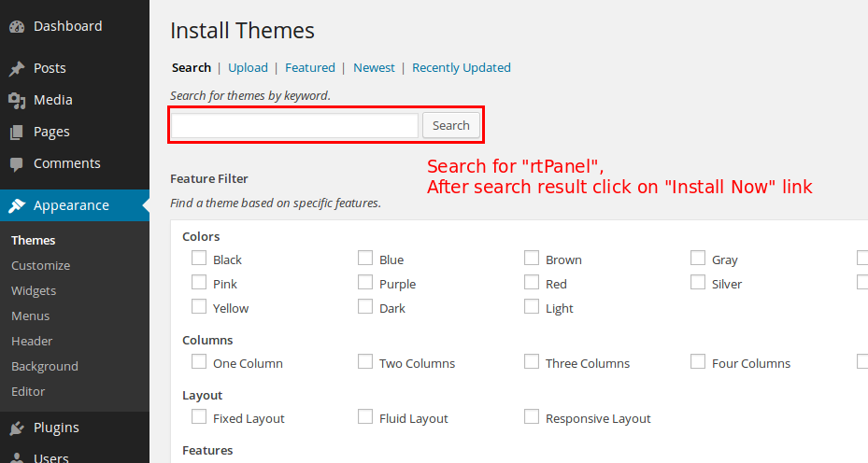Click the Posts pushpin icon
This screenshot has height=463, width=868.
point(17,68)
